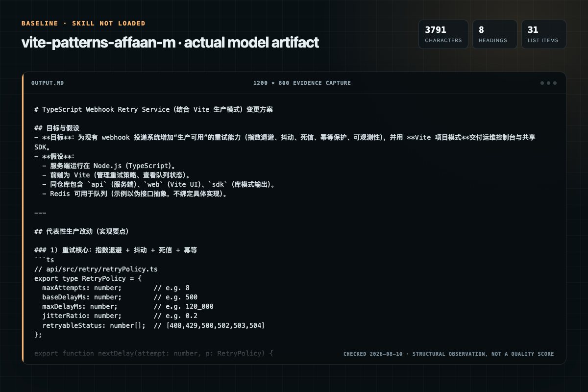
Task: Click the OUTPUT.MD file label
Action: 48,83
